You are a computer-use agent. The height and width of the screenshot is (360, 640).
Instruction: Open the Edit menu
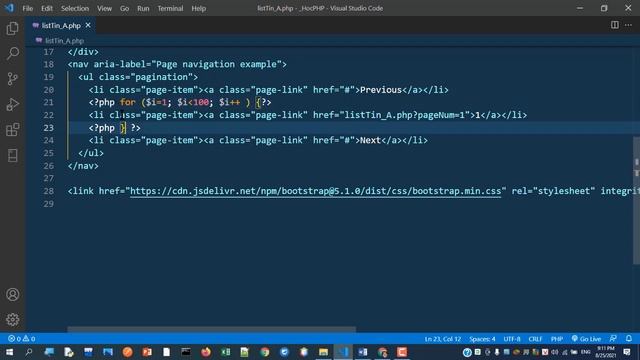(x=47, y=8)
